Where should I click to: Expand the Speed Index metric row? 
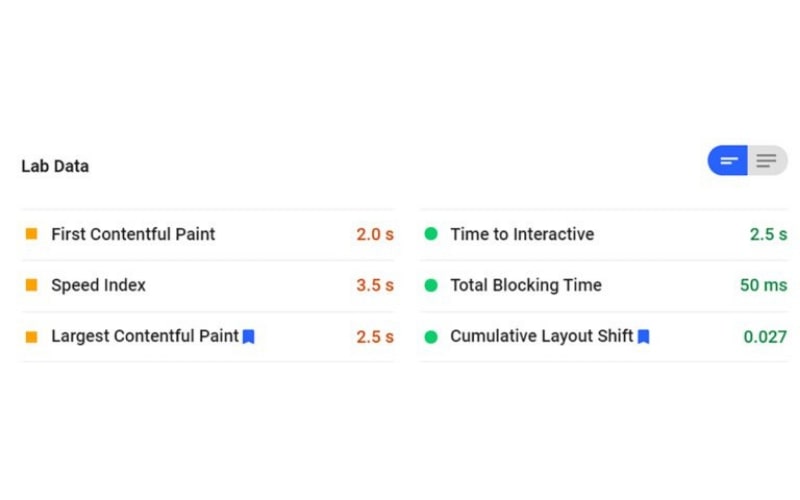(x=98, y=285)
